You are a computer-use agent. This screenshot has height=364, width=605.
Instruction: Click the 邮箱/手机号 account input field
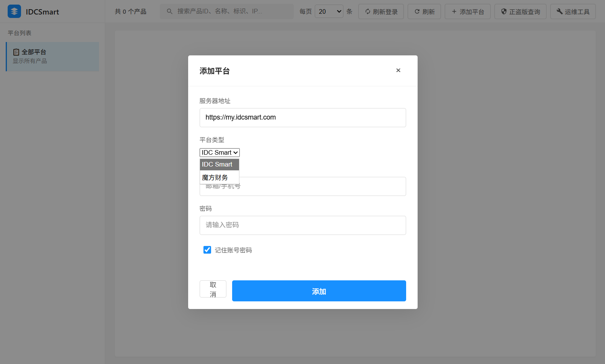(303, 186)
